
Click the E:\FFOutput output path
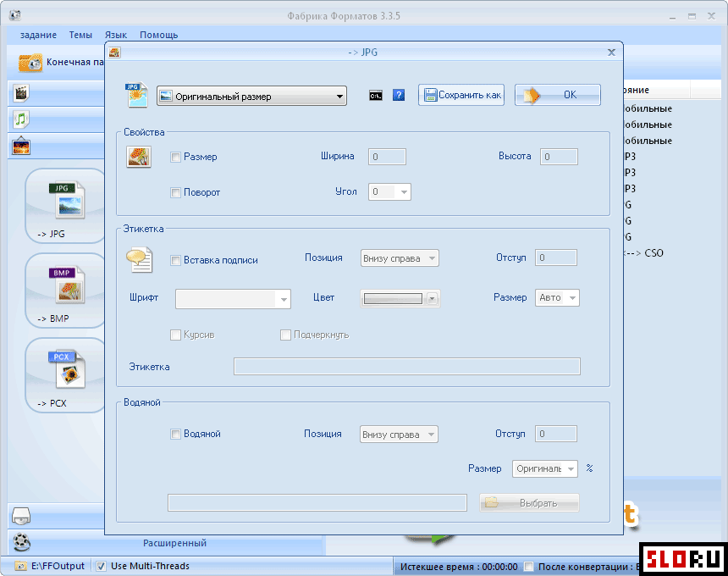point(58,566)
